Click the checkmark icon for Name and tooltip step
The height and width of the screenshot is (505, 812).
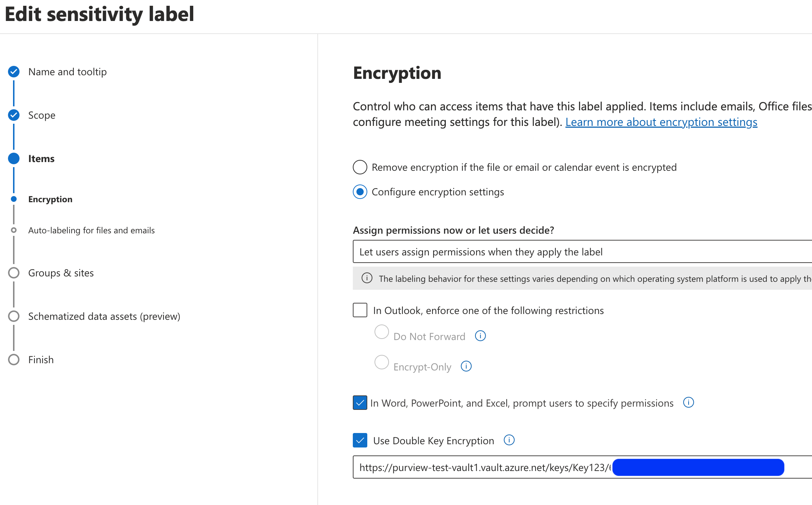click(x=13, y=72)
